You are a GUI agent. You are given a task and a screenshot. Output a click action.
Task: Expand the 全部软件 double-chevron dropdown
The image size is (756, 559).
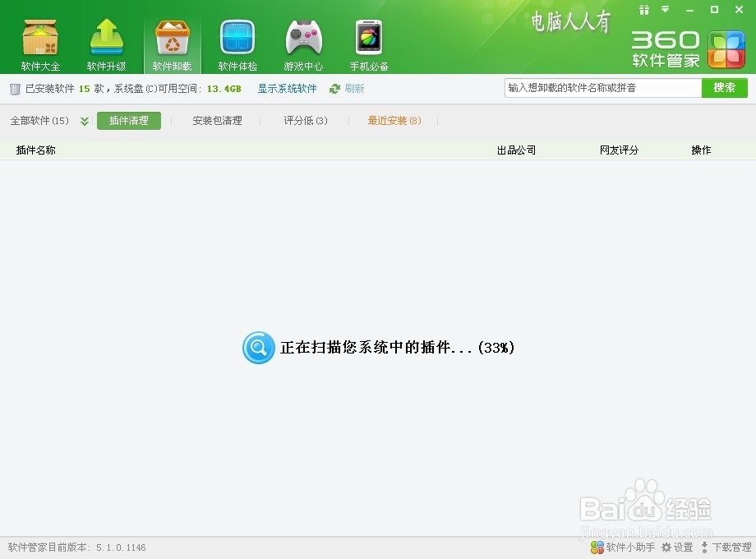(x=83, y=120)
